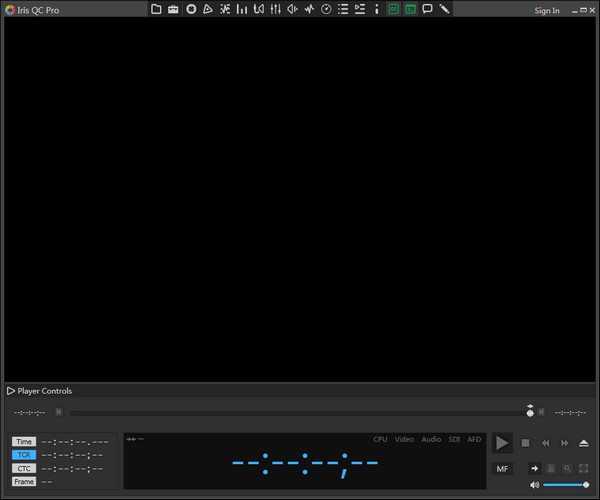Open the audio mixer sliders icon
This screenshot has height=500, width=600.
pyautogui.click(x=276, y=9)
